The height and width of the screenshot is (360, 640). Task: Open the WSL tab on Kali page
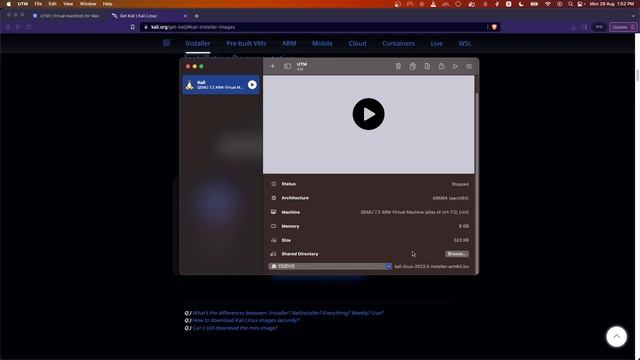tap(465, 43)
